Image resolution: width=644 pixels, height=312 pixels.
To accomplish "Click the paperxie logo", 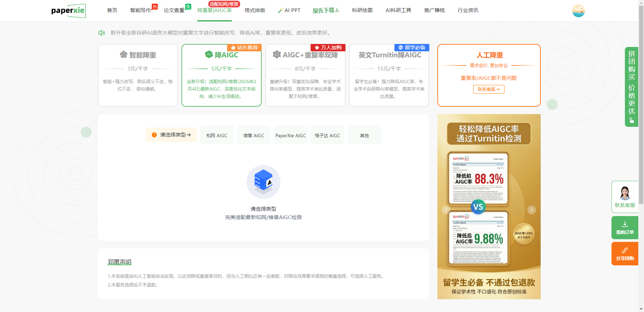I will pyautogui.click(x=68, y=11).
